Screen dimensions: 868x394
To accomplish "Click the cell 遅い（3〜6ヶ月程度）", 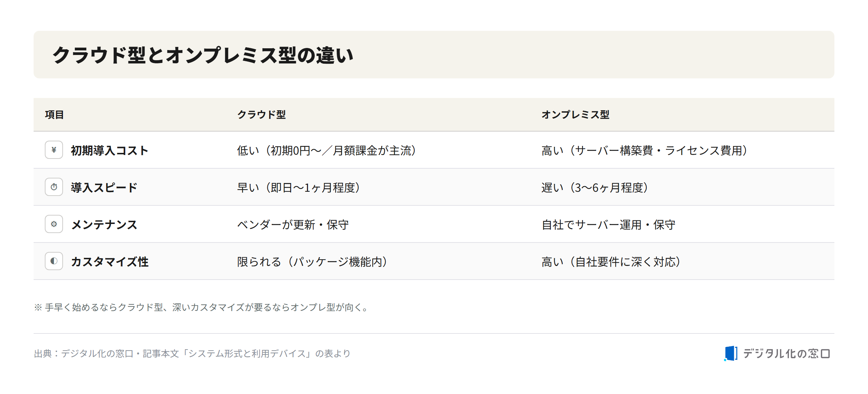I will [x=595, y=188].
